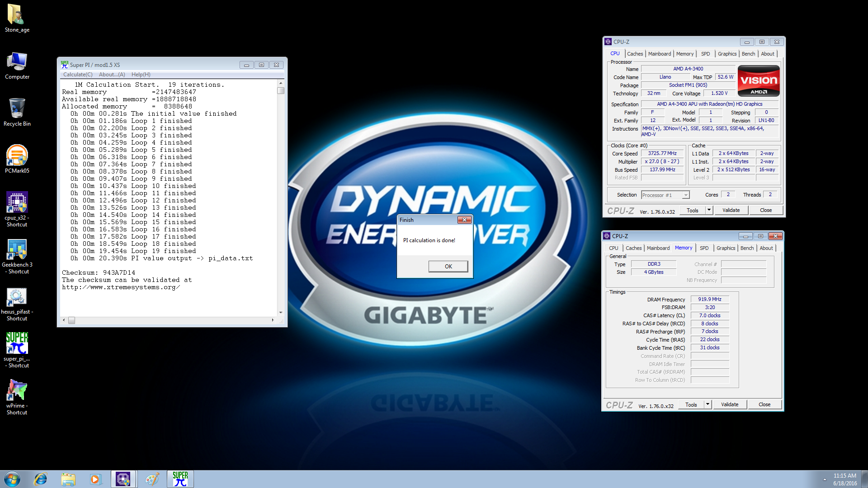868x488 pixels.
Task: Switch to Graphics tab in bottom CPU-Z
Action: pyautogui.click(x=726, y=248)
